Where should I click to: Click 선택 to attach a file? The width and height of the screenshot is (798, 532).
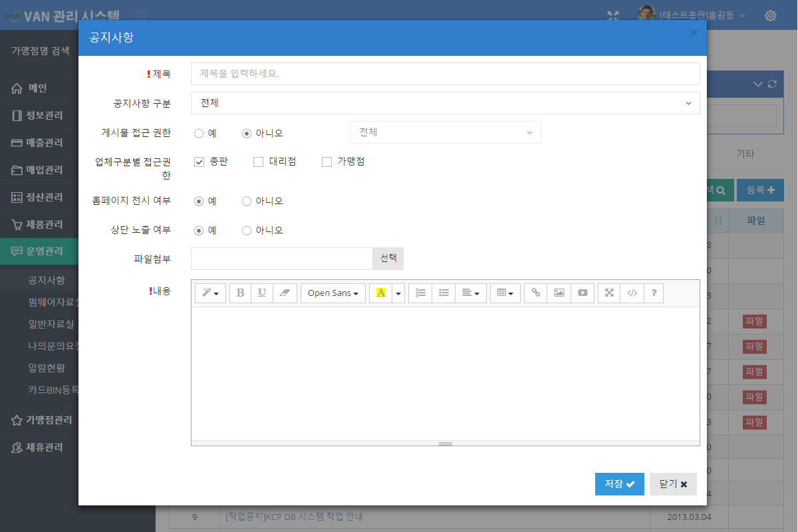[x=388, y=259]
